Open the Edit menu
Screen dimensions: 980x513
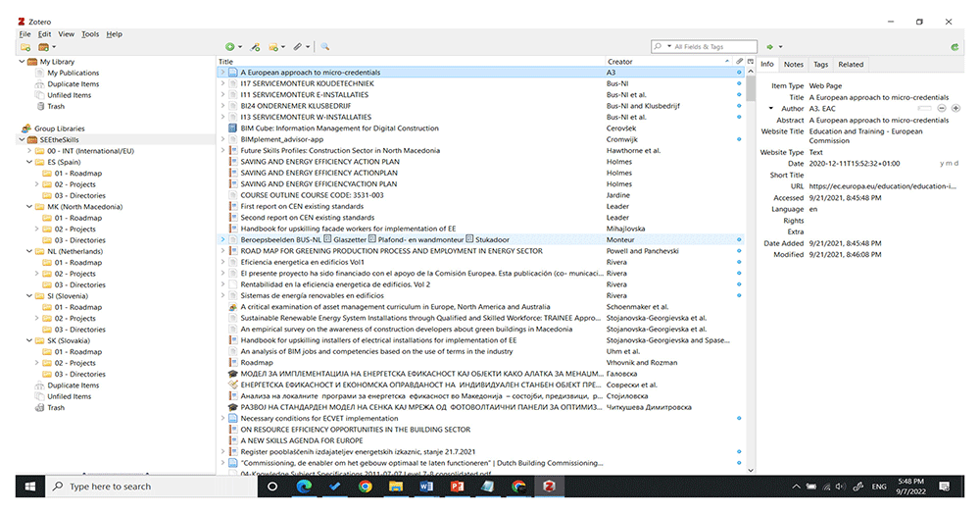(44, 34)
